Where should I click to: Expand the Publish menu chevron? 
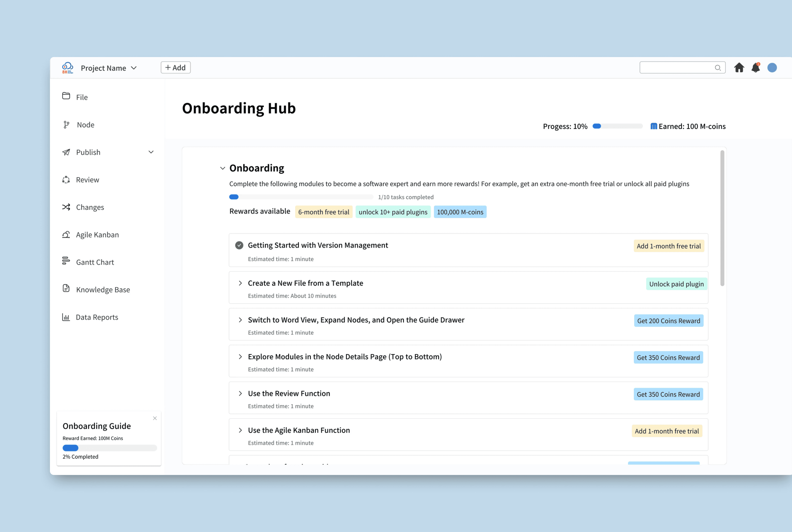(151, 152)
